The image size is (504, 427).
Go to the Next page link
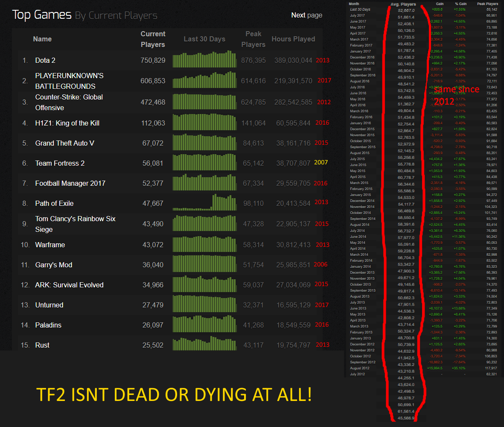point(306,15)
